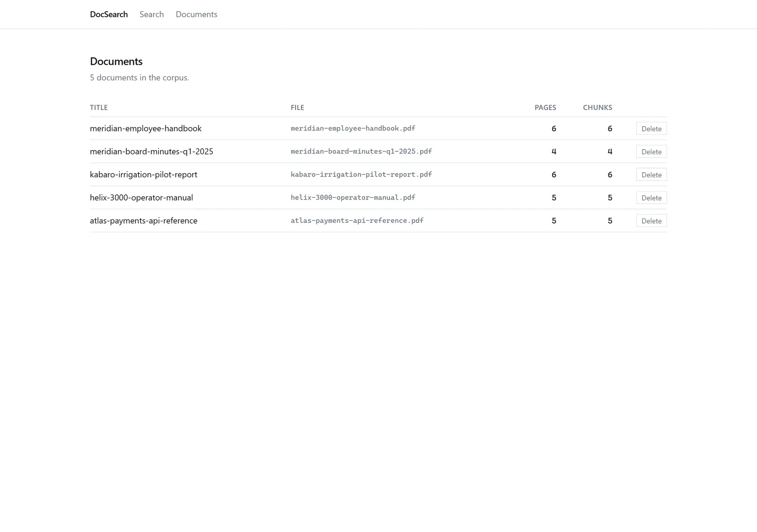This screenshot has width=757, height=532.
Task: Click '5 documents in the corpus.' text
Action: click(140, 78)
